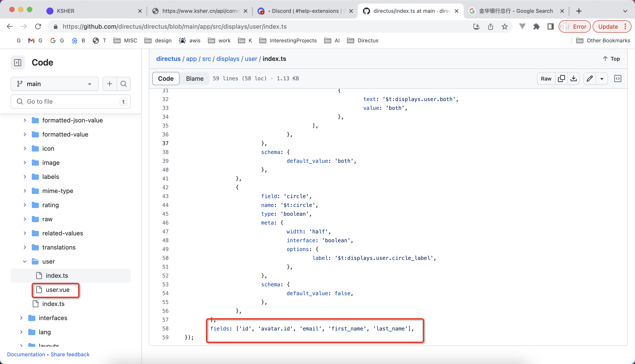Open the symbols pane icon

tap(618, 78)
